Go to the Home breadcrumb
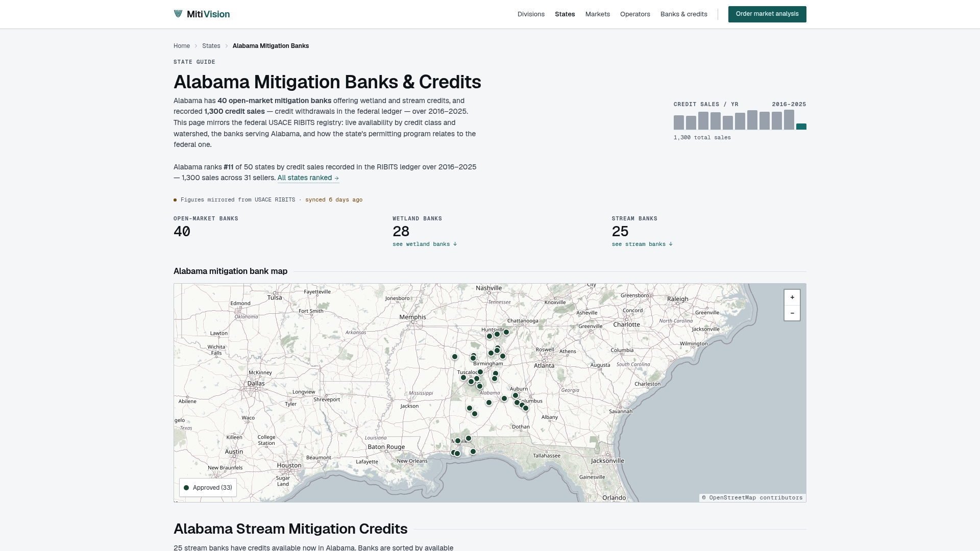This screenshot has height=551, width=980. 182,46
